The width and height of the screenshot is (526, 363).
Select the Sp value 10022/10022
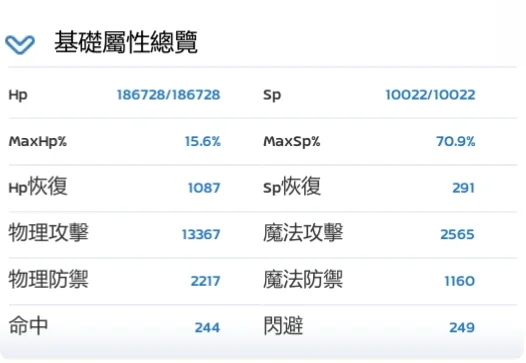[x=430, y=95]
